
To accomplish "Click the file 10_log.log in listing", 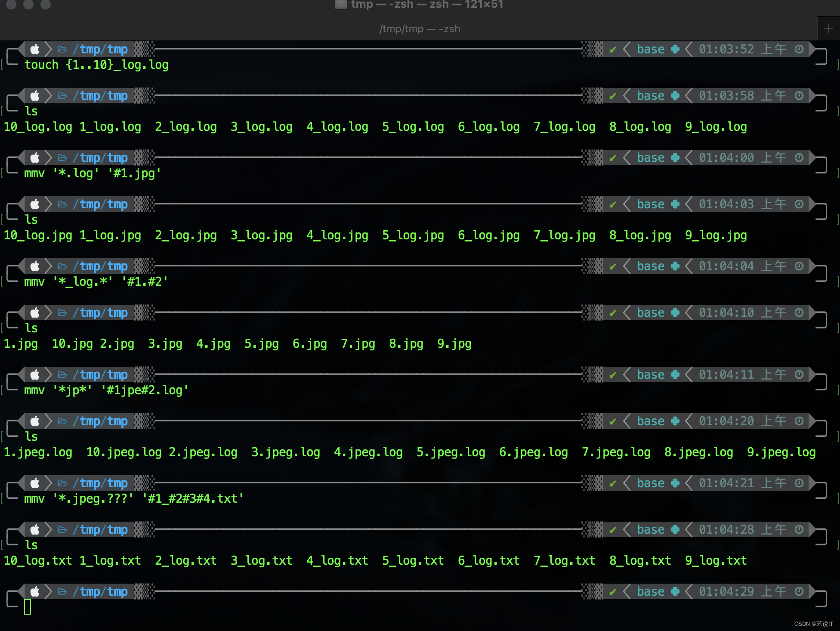I will 38,127.
